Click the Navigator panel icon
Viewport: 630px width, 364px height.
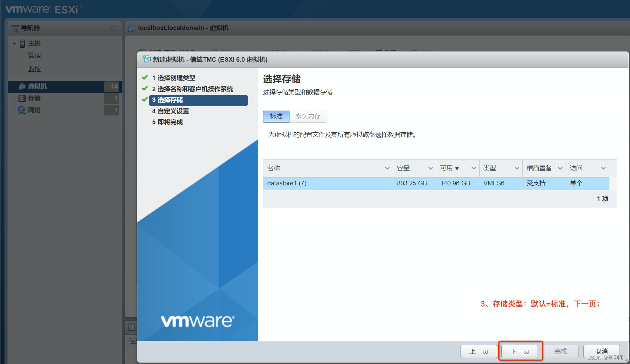tap(14, 28)
